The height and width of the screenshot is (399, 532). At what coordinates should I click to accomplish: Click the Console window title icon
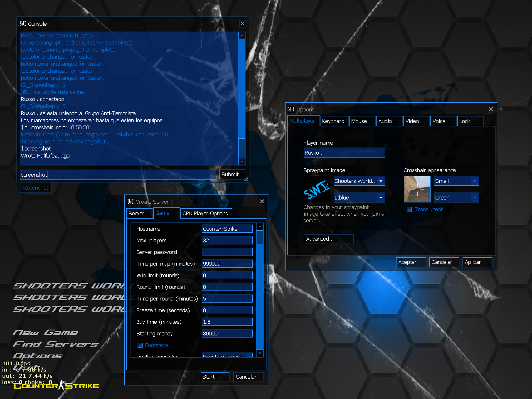(x=23, y=24)
